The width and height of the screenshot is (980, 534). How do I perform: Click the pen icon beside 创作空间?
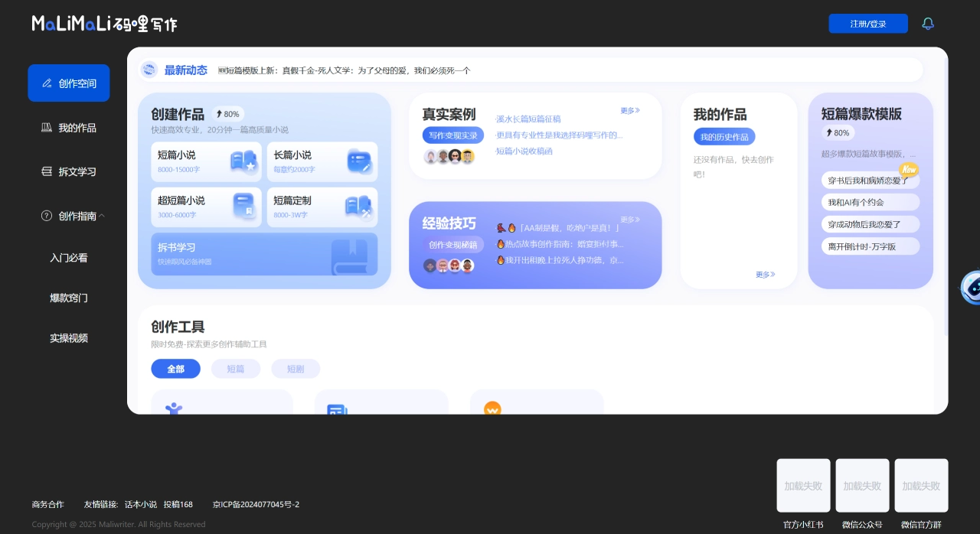(x=47, y=83)
